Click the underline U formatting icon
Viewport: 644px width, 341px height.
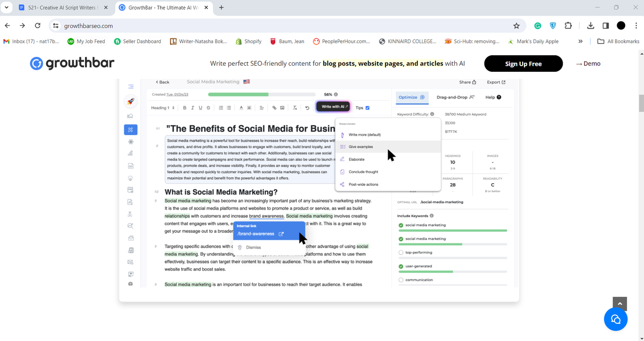[200, 108]
